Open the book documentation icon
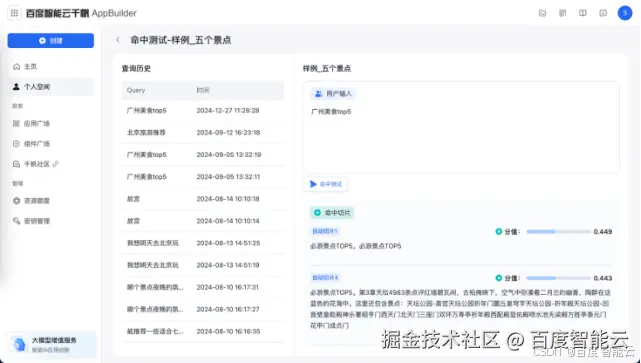 tap(583, 13)
